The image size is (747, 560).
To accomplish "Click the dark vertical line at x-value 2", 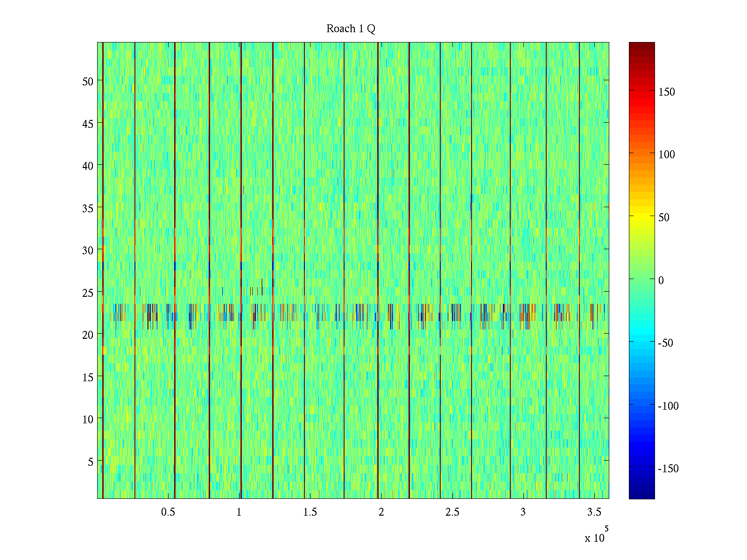I will coord(378,187).
